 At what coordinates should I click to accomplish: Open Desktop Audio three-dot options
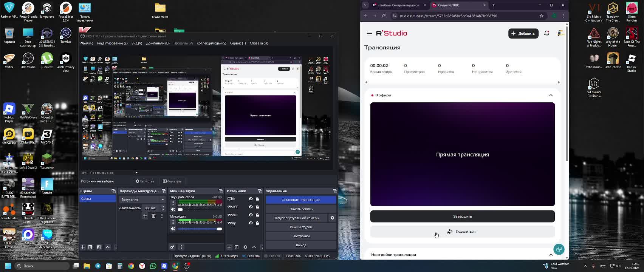click(x=173, y=203)
